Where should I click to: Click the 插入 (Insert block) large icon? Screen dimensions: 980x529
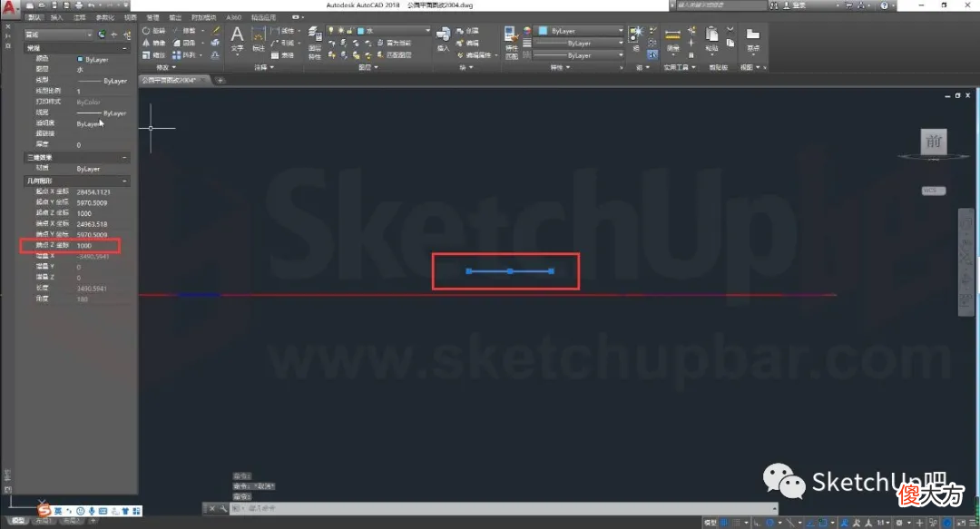tap(443, 39)
